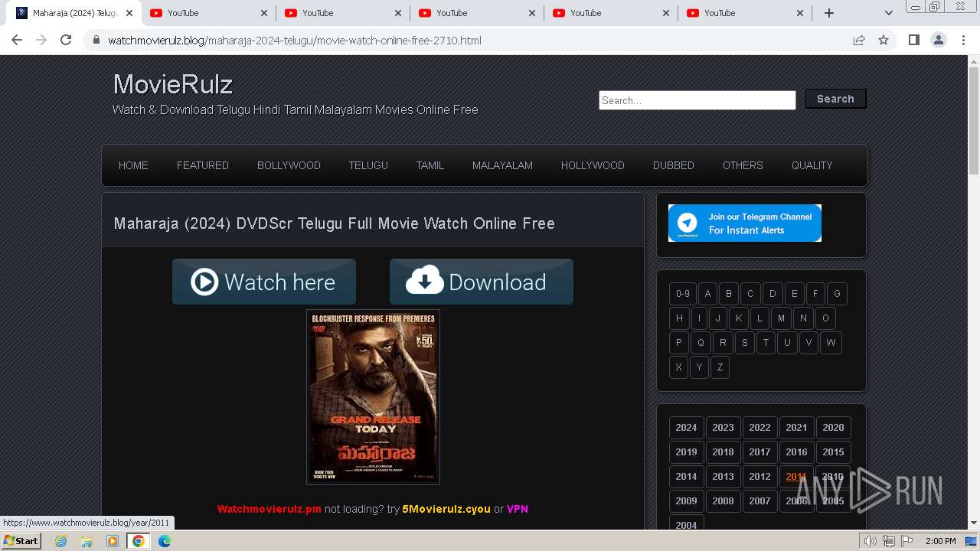
Task: Click the MovieRulz site title
Action: coord(173,84)
